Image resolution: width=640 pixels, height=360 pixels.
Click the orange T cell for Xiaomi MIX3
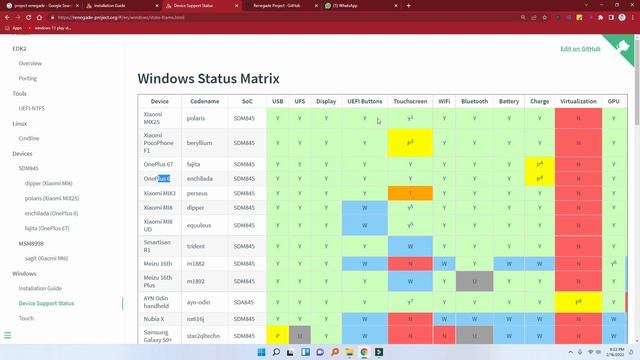coord(410,193)
